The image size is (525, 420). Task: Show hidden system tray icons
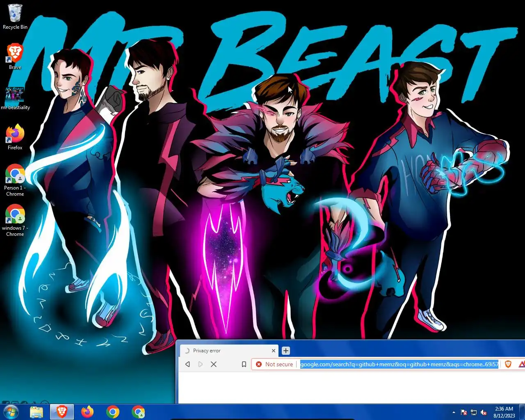point(454,412)
